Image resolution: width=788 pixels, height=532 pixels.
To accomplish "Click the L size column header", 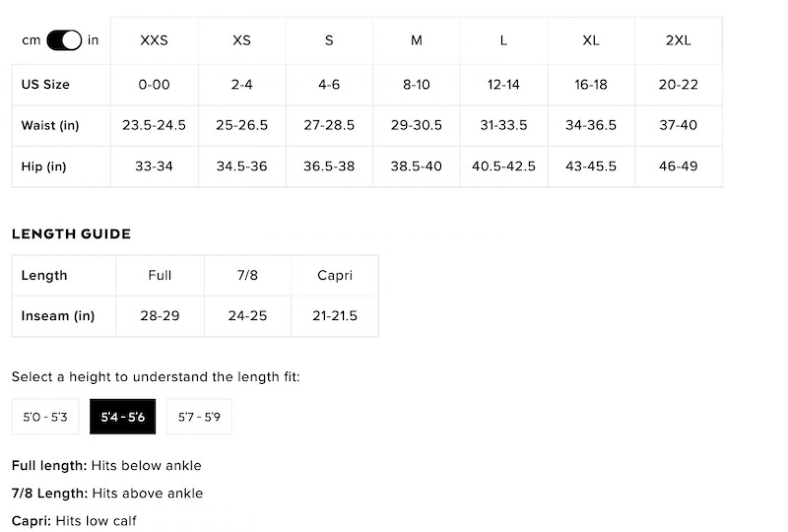I will click(x=503, y=41).
